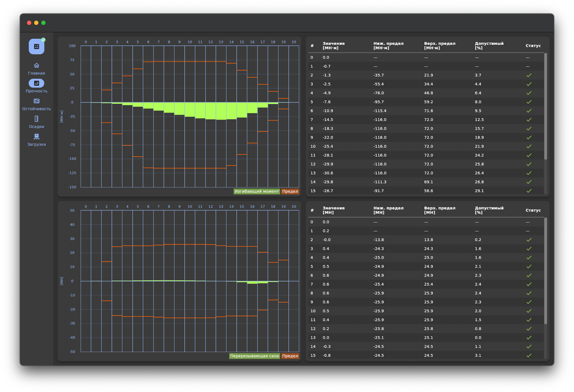Screen dimensions: 574x392
Task: Go to the Осадки drafts section
Action: [36, 122]
